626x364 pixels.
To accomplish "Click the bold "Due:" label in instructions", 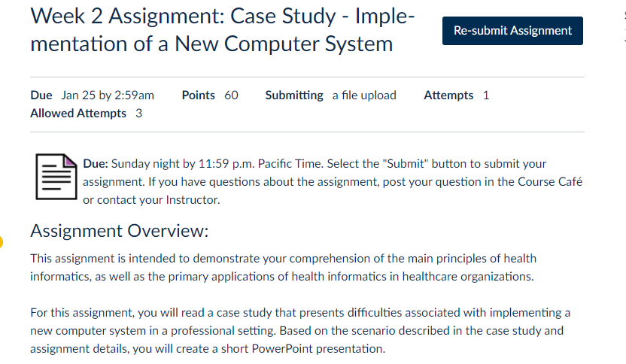I will click(x=96, y=164).
